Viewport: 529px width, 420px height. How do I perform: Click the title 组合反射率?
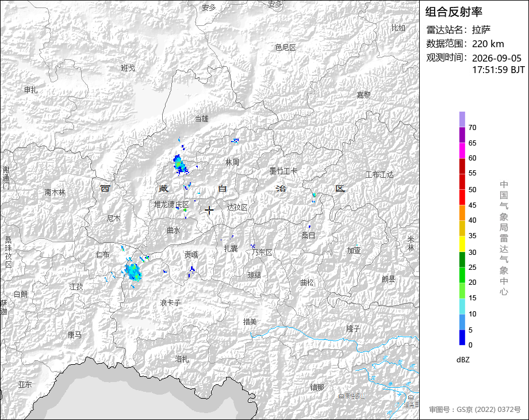454,12
